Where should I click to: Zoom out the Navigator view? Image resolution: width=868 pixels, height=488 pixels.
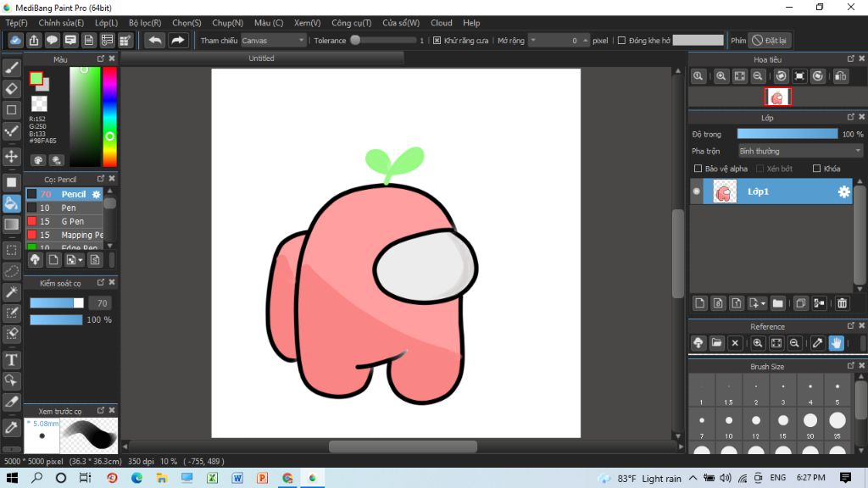tap(758, 76)
